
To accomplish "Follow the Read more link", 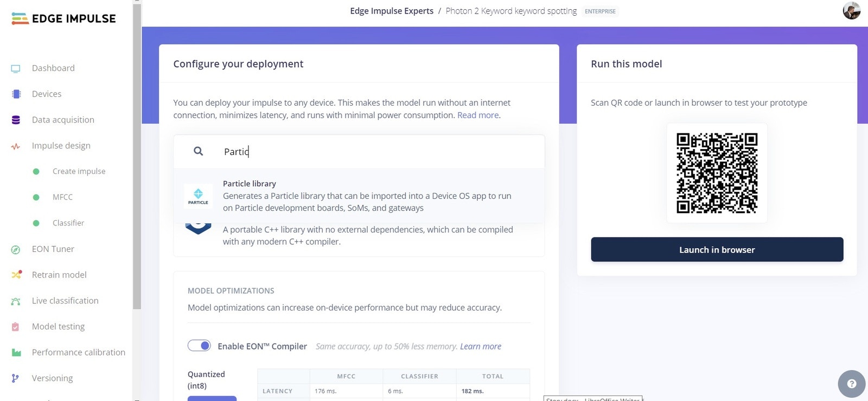I will 478,115.
